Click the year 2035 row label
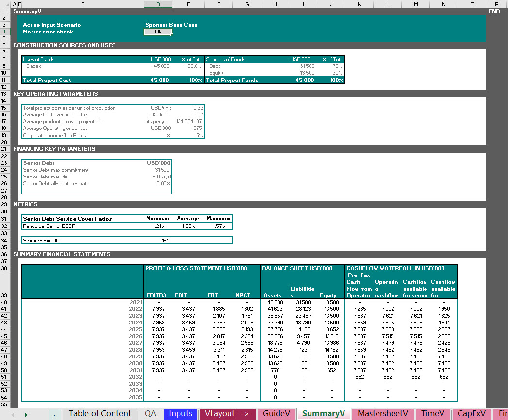This screenshot has width=508, height=420. coord(136,397)
